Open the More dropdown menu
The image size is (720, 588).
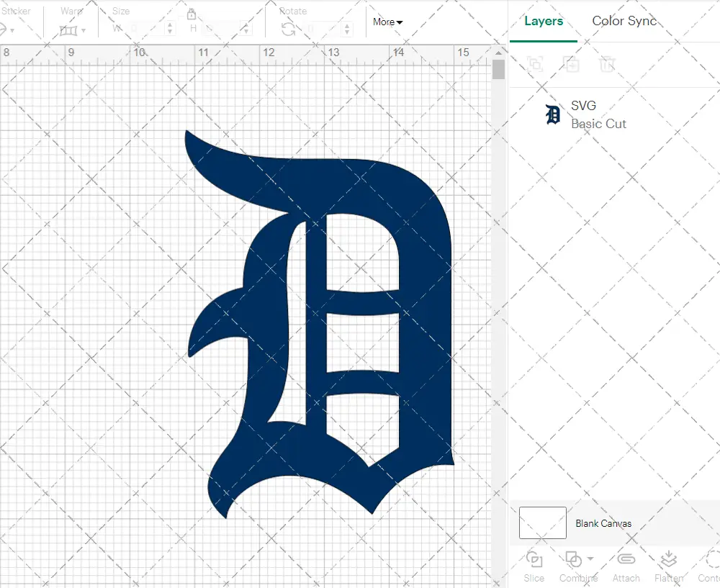click(x=387, y=22)
